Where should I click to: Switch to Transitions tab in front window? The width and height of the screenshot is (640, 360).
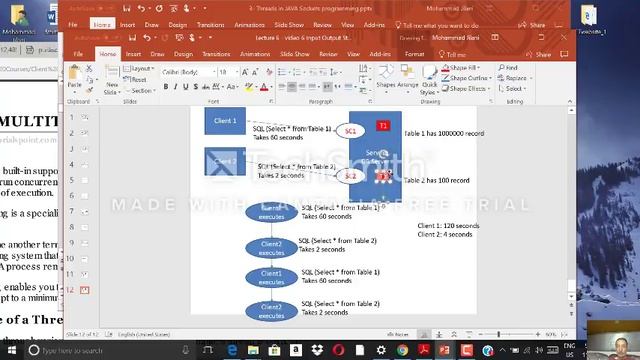point(216,54)
